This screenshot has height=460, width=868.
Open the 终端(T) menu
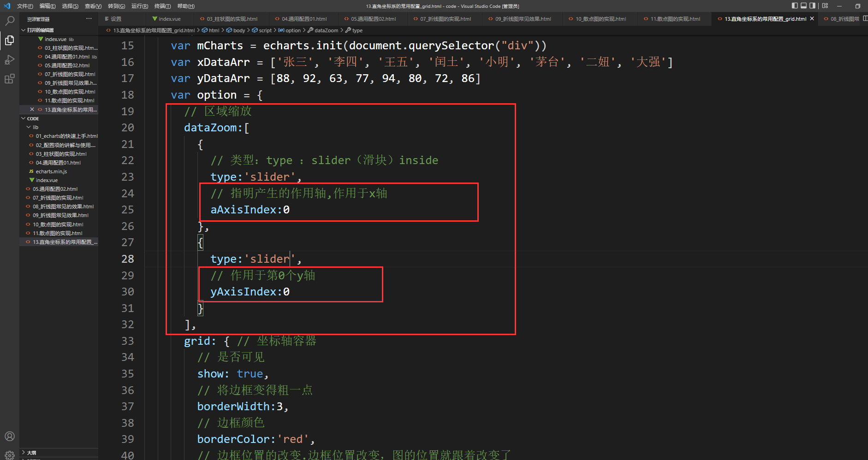tap(162, 6)
